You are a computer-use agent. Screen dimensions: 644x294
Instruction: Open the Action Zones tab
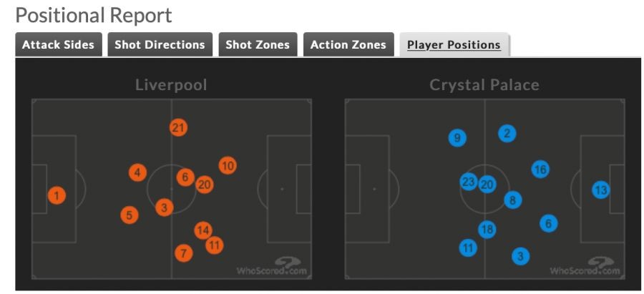(348, 44)
